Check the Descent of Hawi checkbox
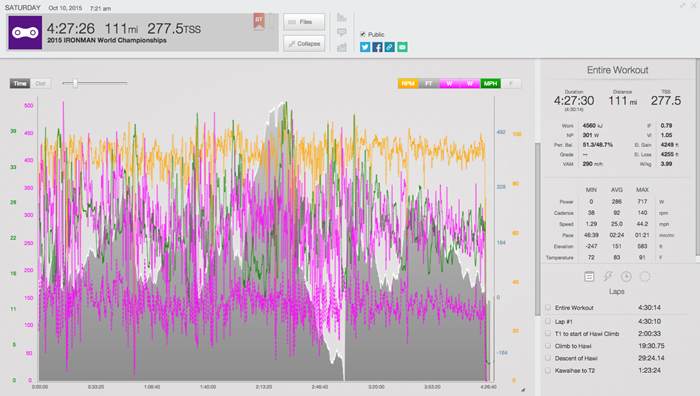 [548, 358]
